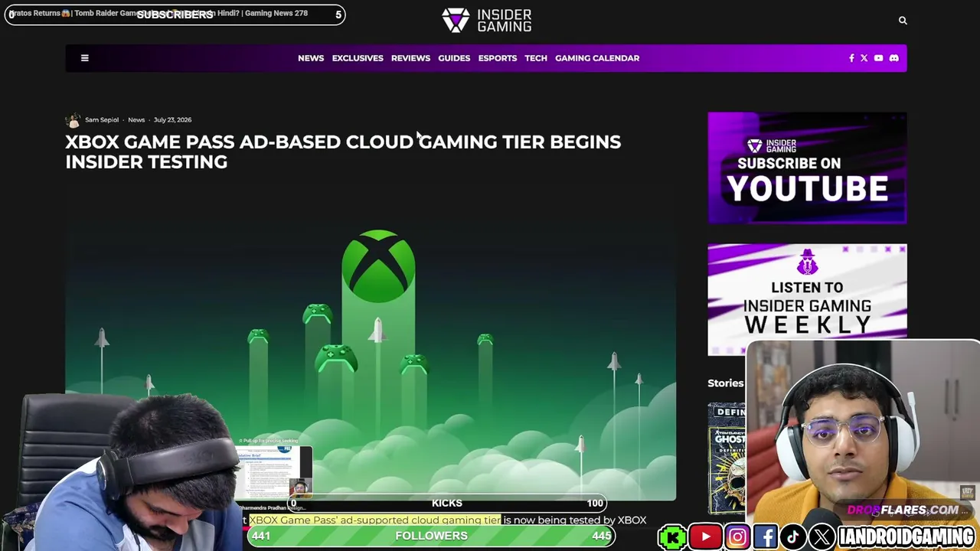This screenshot has width=980, height=551.
Task: Click the small document thumbnail above the KICKS bar
Action: (274, 471)
